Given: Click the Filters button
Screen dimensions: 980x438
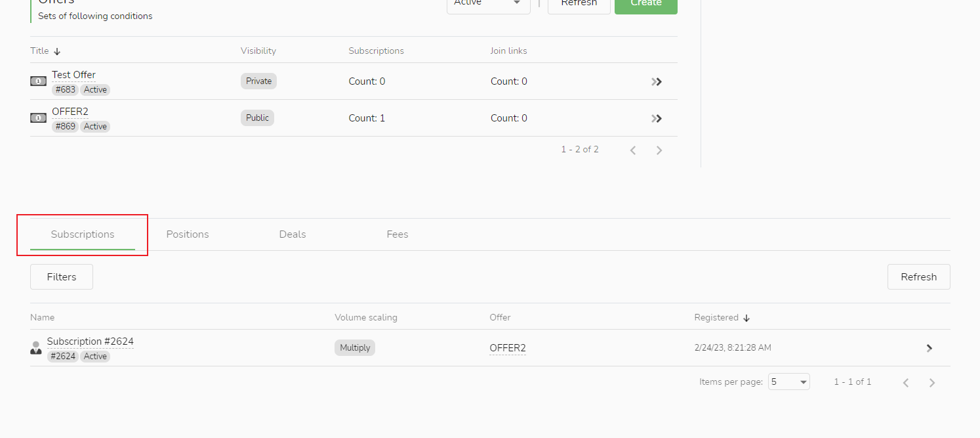Looking at the screenshot, I should click(62, 277).
